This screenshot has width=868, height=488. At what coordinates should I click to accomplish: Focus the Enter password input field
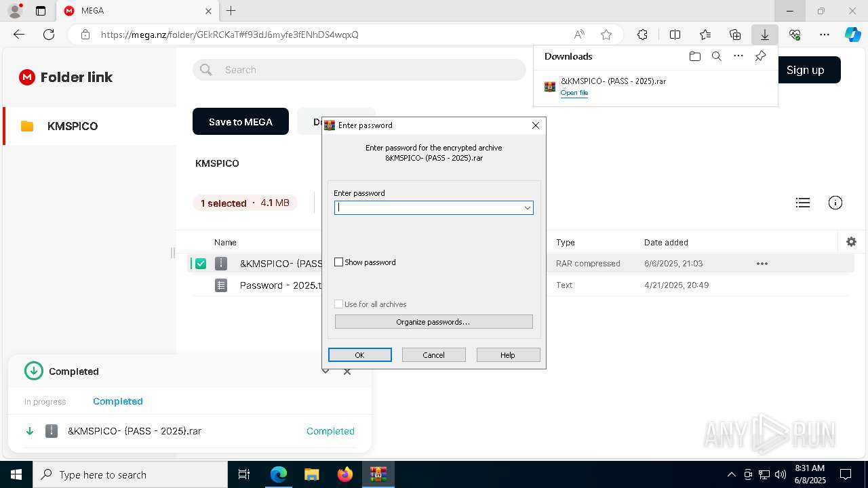tap(433, 208)
